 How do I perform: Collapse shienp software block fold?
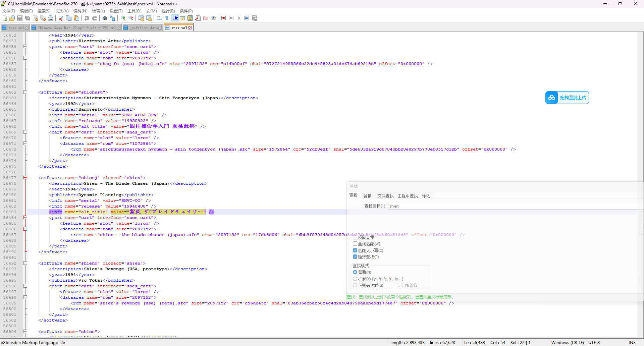point(25,263)
